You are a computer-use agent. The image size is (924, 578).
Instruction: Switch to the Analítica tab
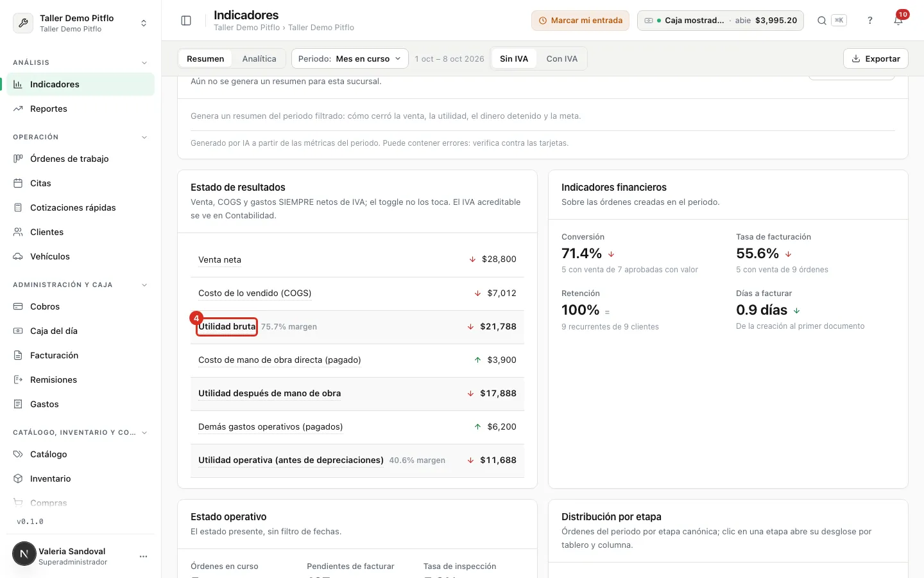[259, 58]
